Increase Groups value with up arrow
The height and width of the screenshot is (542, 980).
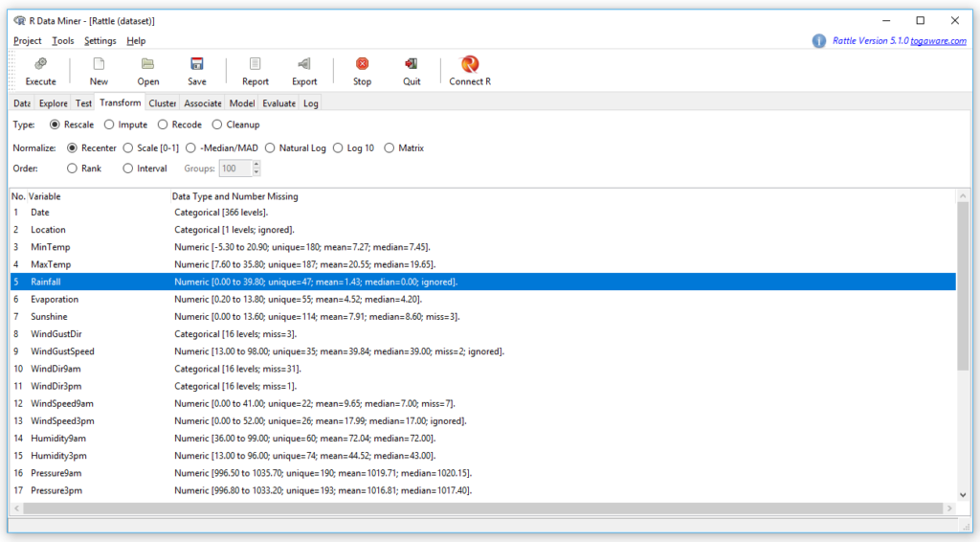256,164
